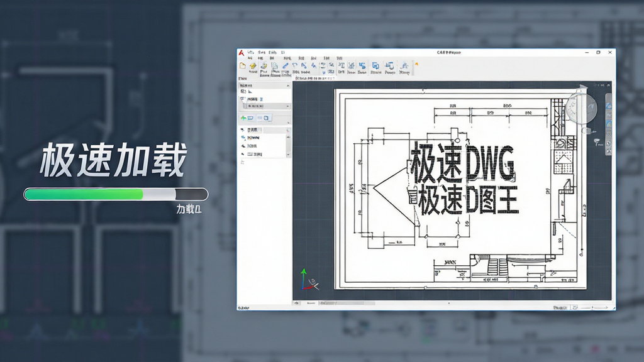Click the blue star-shaped trim tool icon
The height and width of the screenshot is (362, 644).
tap(314, 65)
